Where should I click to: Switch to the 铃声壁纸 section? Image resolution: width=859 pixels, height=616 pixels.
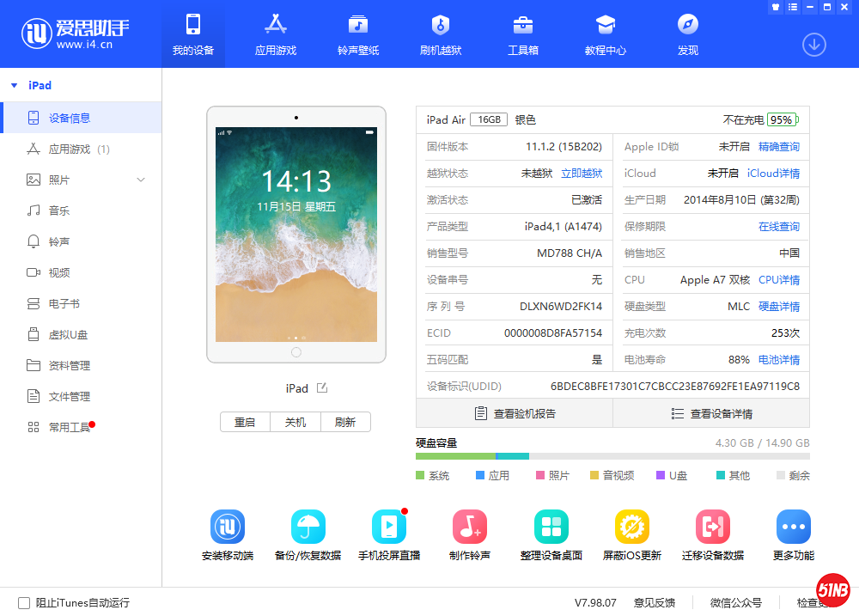coord(358,34)
